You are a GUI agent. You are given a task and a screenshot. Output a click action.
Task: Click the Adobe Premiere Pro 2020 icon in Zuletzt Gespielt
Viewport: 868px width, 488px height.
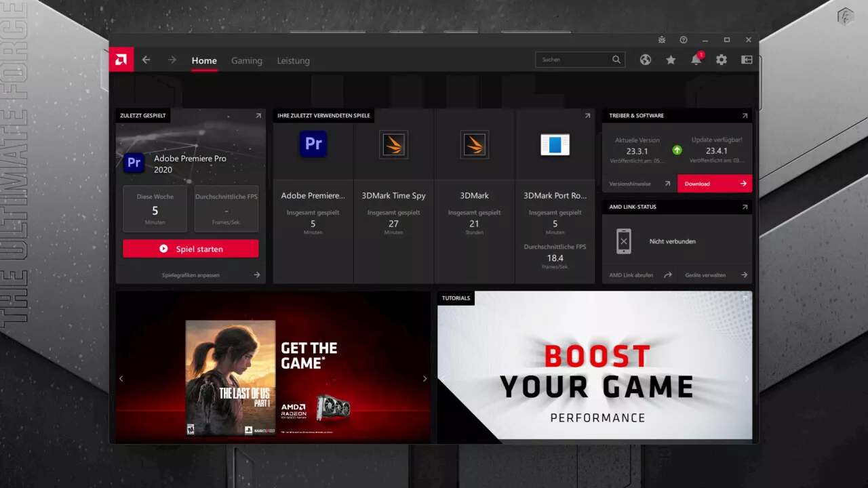[134, 163]
